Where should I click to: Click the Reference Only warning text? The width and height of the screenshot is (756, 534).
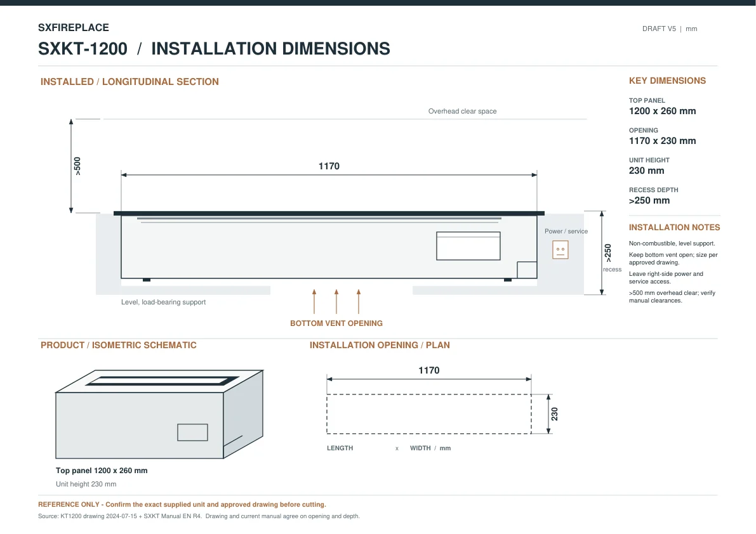pos(182,505)
